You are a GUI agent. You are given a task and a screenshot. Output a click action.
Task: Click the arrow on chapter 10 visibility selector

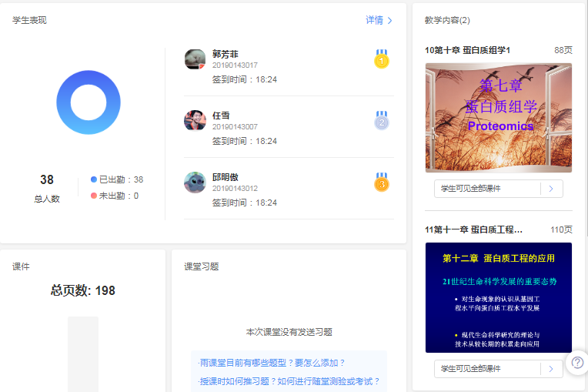(551, 189)
